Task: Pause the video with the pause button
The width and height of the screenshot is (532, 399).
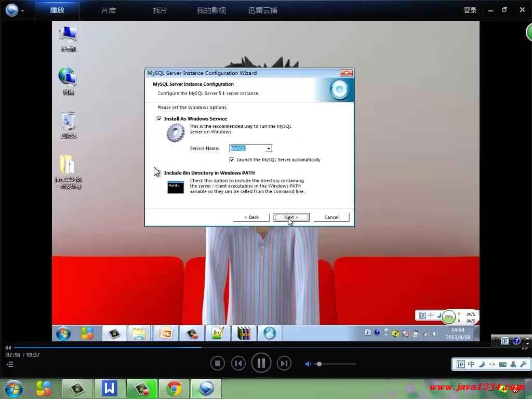Action: point(261,363)
